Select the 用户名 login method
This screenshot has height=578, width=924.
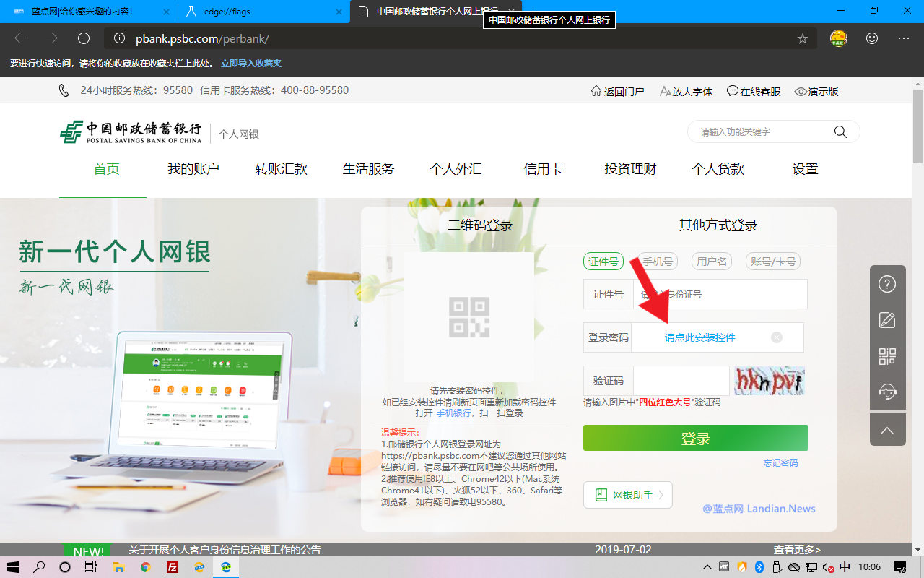coord(712,262)
